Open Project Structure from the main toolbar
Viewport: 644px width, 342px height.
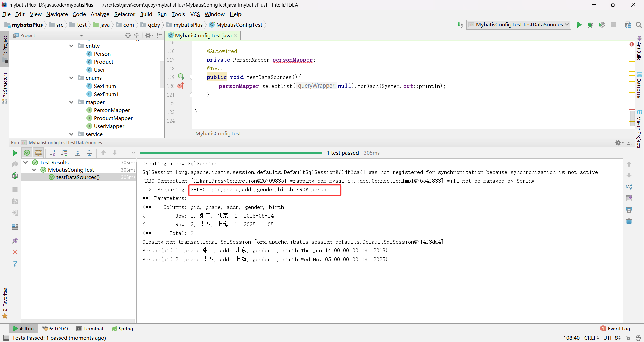point(627,25)
